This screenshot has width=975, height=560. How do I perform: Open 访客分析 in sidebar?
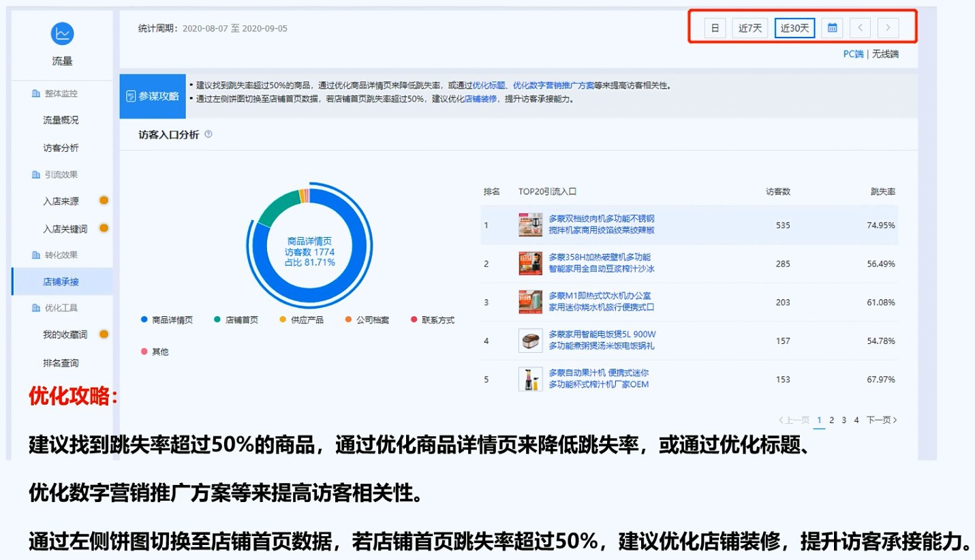coord(61,148)
